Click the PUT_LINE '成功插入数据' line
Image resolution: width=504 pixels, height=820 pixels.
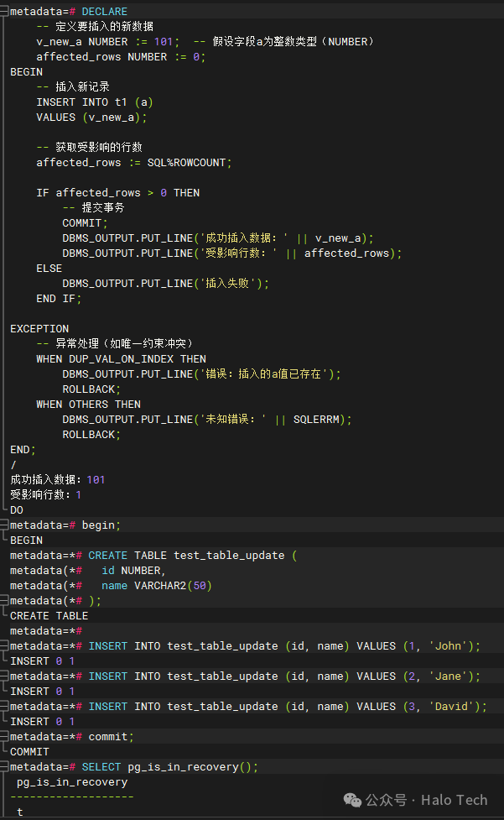tap(218, 238)
